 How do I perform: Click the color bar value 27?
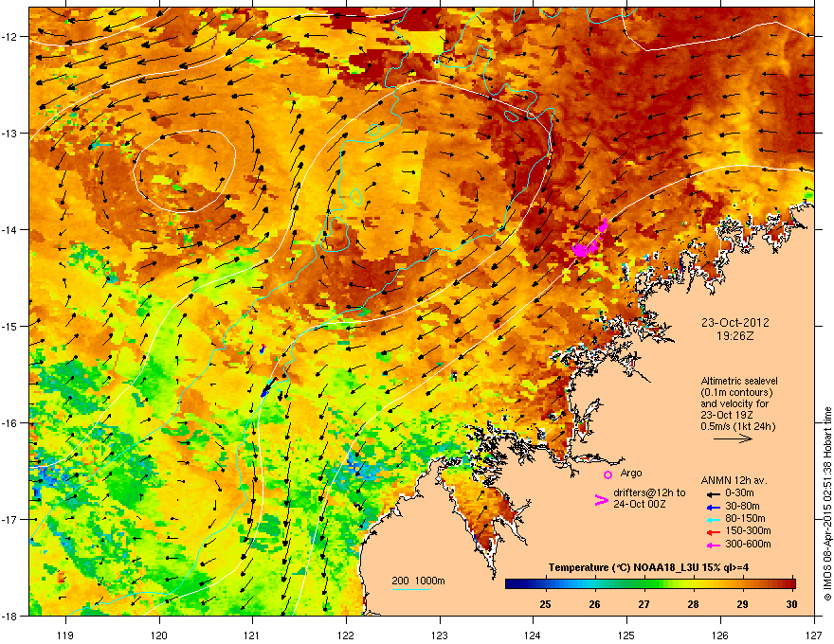point(644,604)
